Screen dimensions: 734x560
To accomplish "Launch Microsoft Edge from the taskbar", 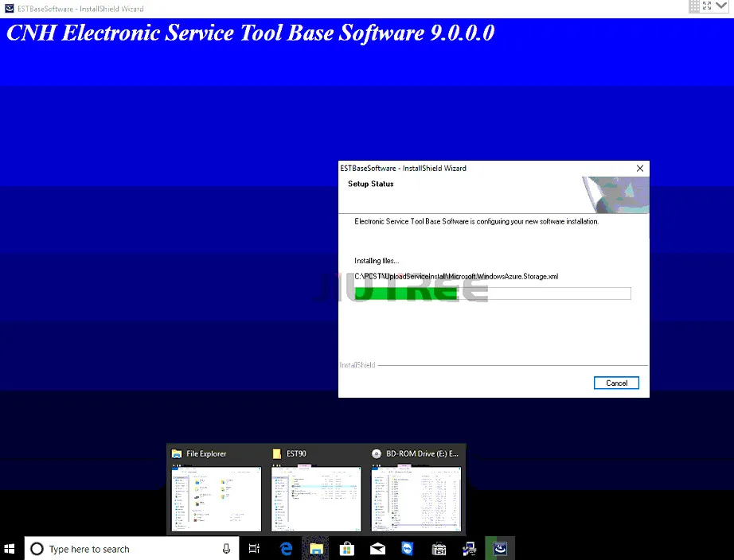I will pyautogui.click(x=286, y=548).
